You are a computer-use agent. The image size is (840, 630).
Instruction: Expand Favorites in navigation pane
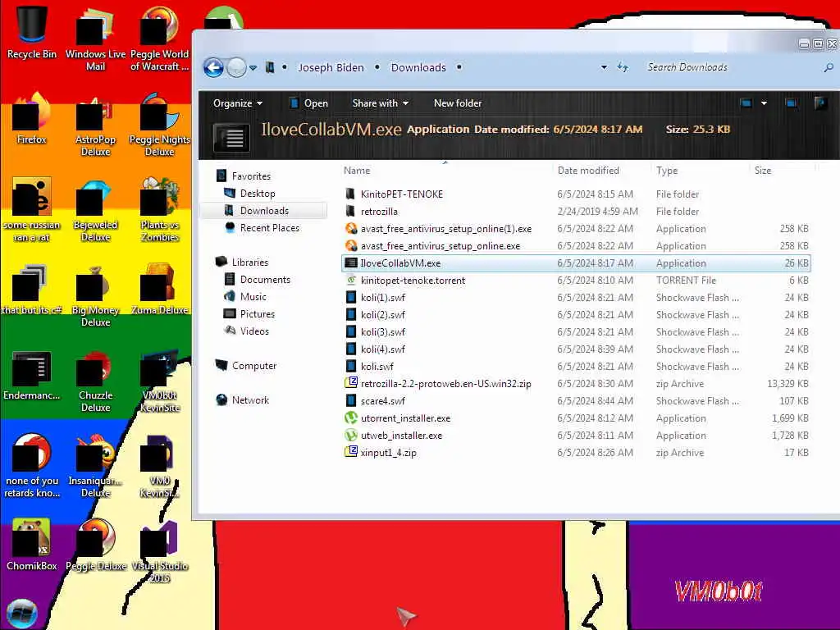click(251, 176)
